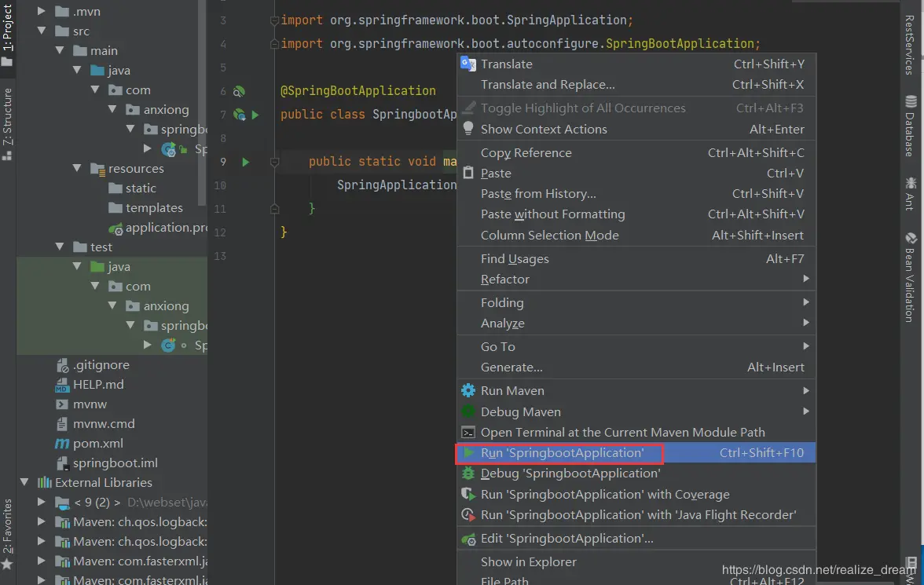Click the Project panel vertical scrollbar
924x585 pixels.
[203, 103]
